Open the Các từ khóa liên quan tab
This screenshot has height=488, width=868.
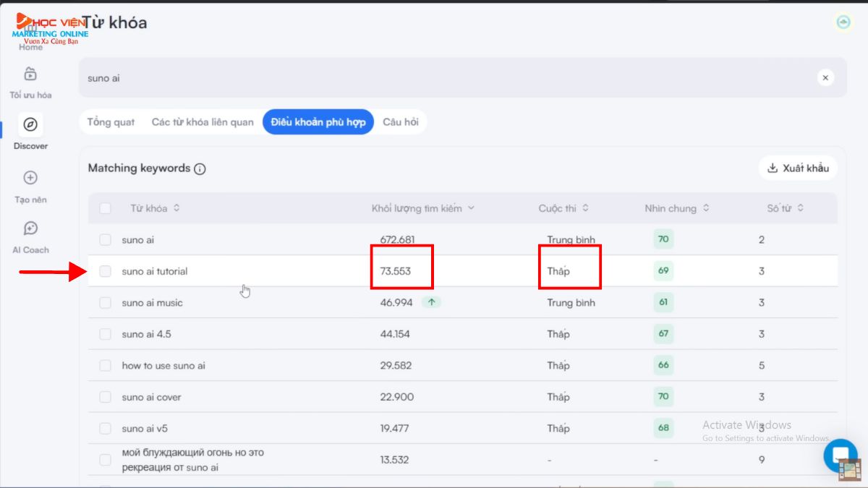tap(203, 122)
